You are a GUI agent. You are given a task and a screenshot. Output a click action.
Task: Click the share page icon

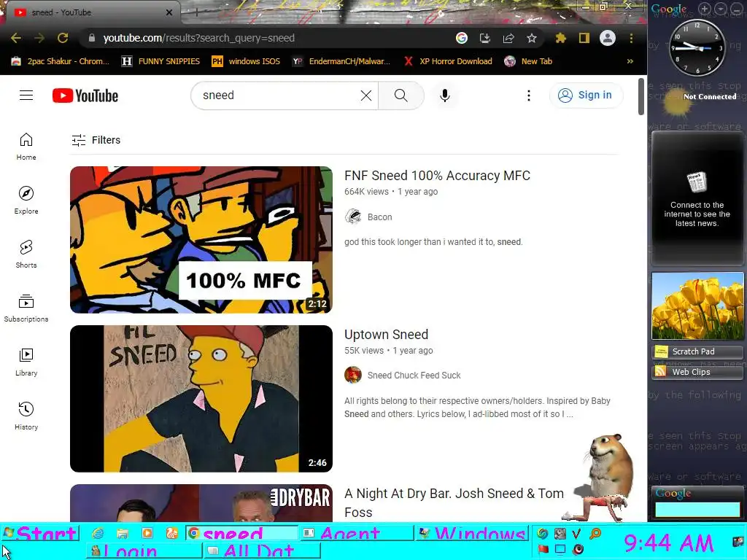[508, 38]
